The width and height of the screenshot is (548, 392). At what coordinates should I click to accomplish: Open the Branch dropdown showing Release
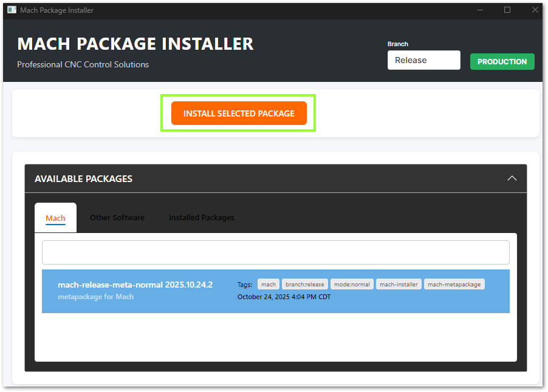[x=423, y=60]
